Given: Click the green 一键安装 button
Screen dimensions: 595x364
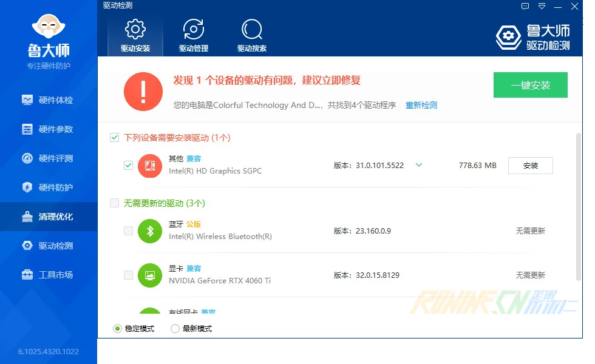Looking at the screenshot, I should coord(530,85).
